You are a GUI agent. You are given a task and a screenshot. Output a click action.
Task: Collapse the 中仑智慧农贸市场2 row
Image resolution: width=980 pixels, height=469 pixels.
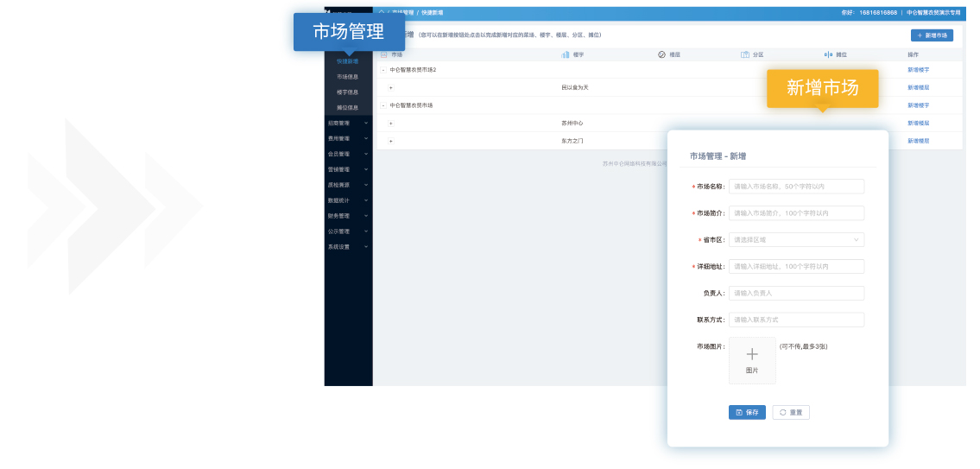[383, 70]
